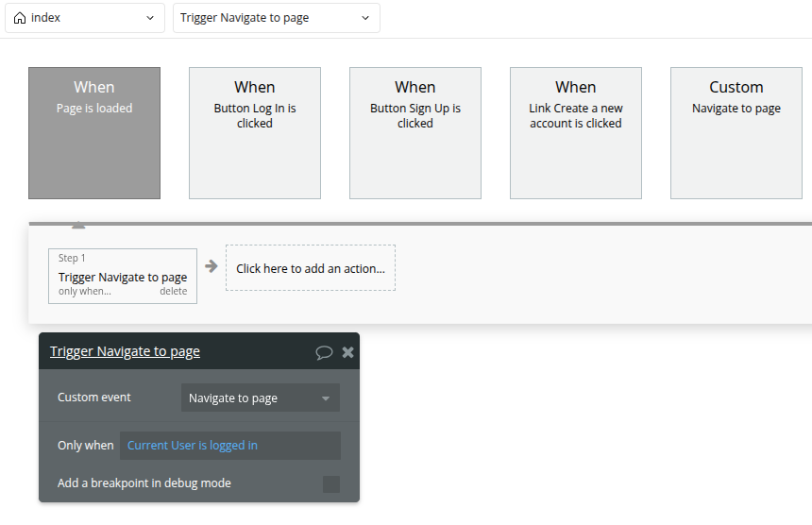Screen dimensions: 812x525
Task: Open the comment bubble icon in the panel header
Action: 324,352
